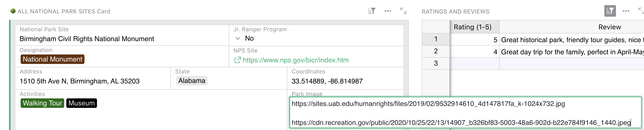The image size is (644, 130).
Task: Click the Coordinates value field
Action: [x=327, y=81]
